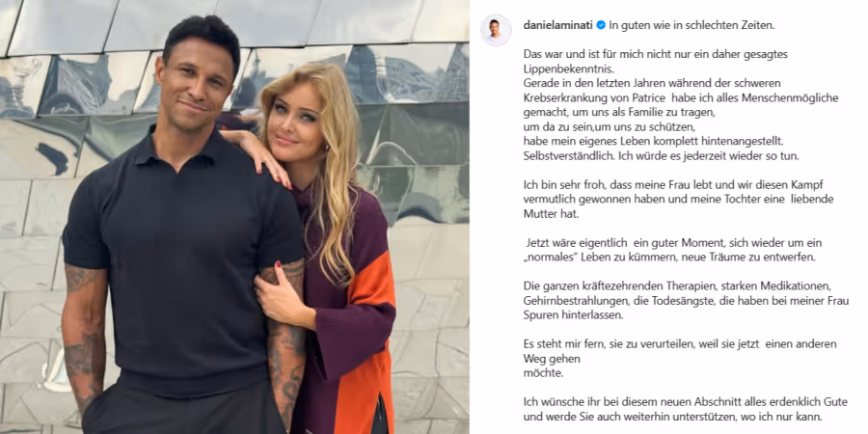This screenshot has width=868, height=434.
Task: Click the blue verified badge icon
Action: pyautogui.click(x=601, y=25)
